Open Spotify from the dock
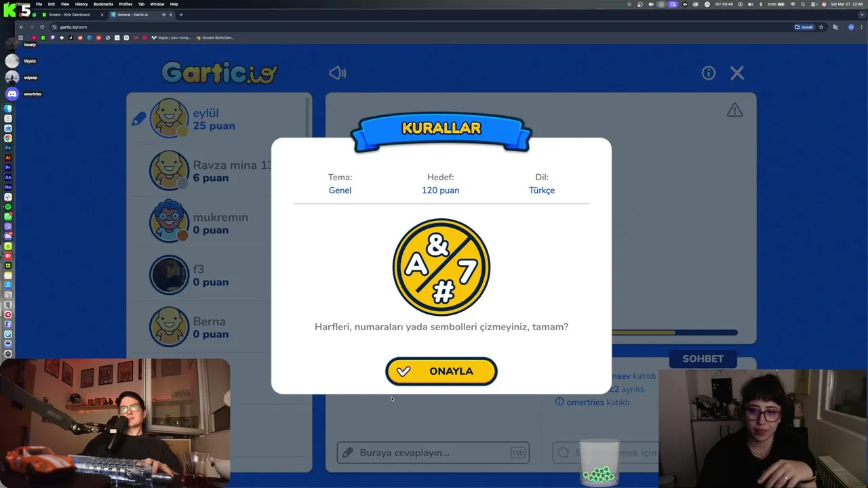Screen dimensions: 868x488 coord(8,207)
